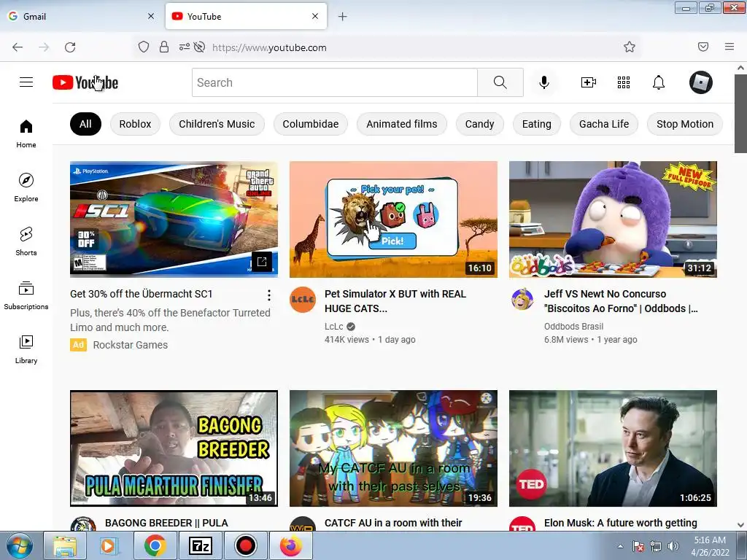Screen dimensions: 747x560
Task: Click the YouTube logo
Action: point(85,82)
